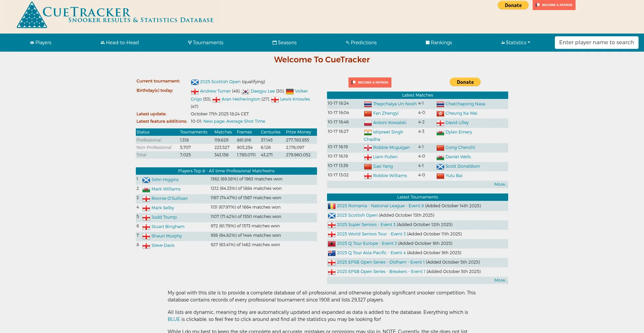Click the Wales flag beside Mark Williams
This screenshot has height=333, width=644.
click(x=146, y=189)
